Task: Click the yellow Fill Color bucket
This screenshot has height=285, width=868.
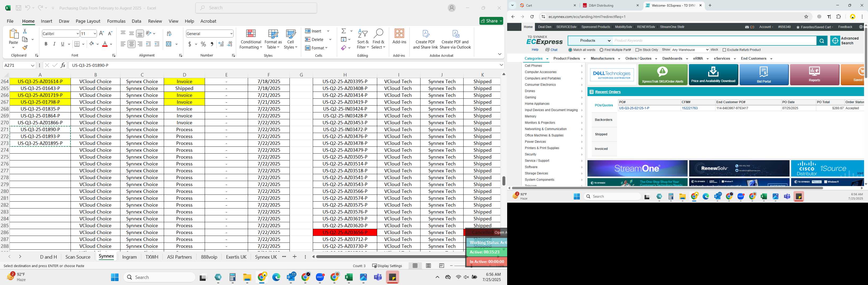Action: click(92, 44)
